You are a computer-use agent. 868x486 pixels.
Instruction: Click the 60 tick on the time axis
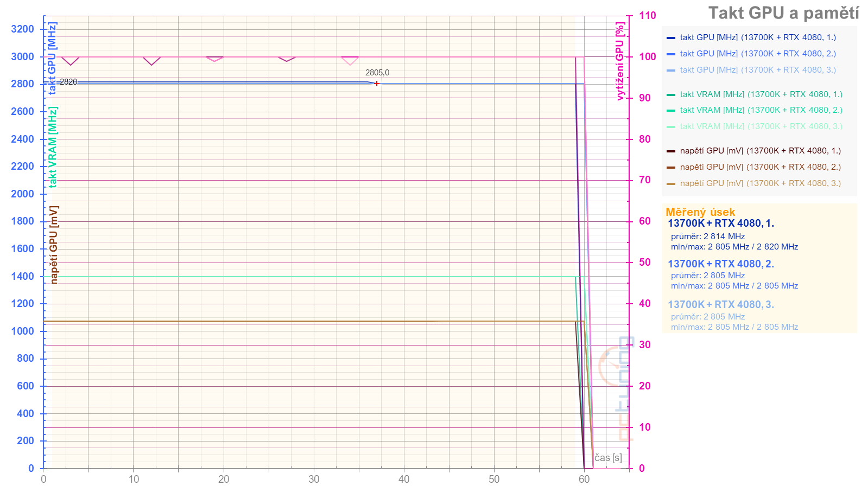click(584, 479)
